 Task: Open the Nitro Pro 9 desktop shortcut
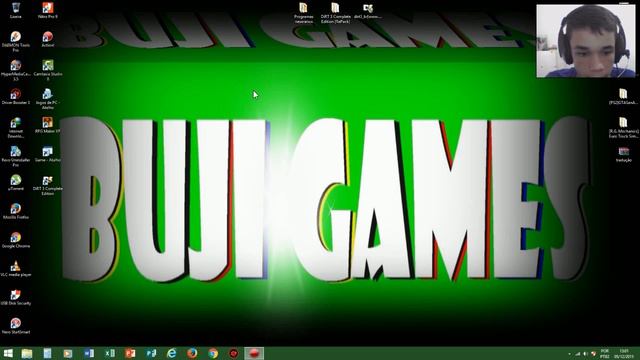[x=47, y=10]
